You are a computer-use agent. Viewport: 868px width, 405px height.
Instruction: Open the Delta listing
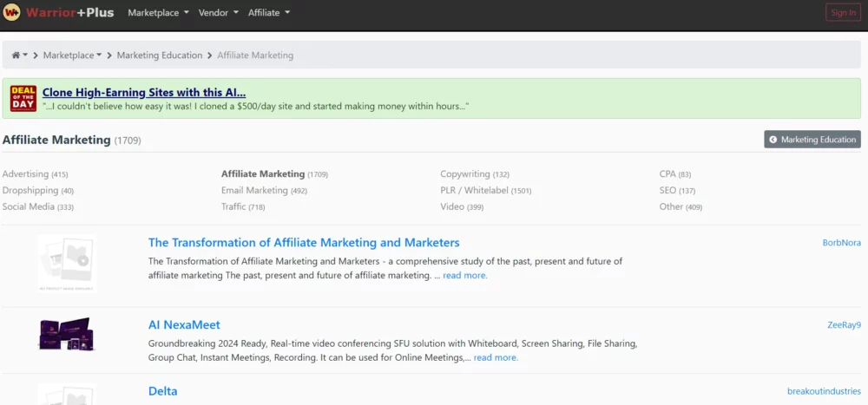coord(163,391)
